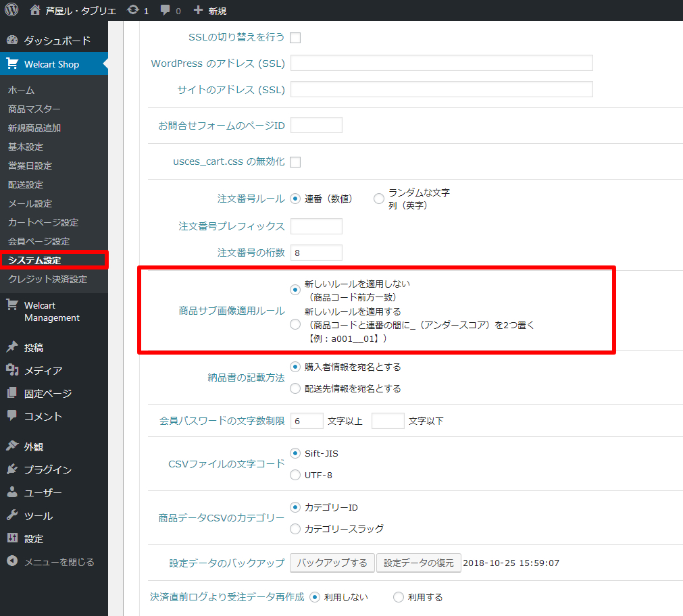Click the WordPress logo icon

tap(11, 9)
